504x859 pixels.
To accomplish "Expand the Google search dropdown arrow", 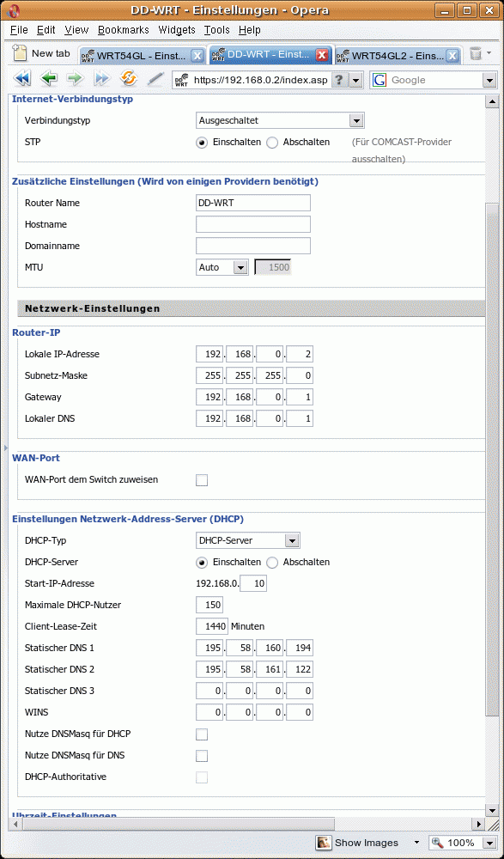I will (x=489, y=81).
